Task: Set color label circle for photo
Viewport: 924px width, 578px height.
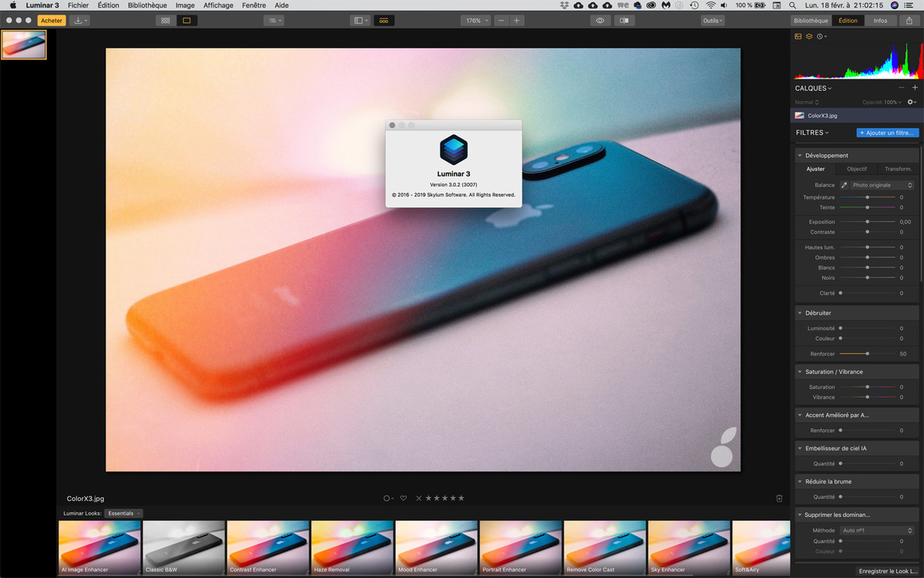Action: 388,499
